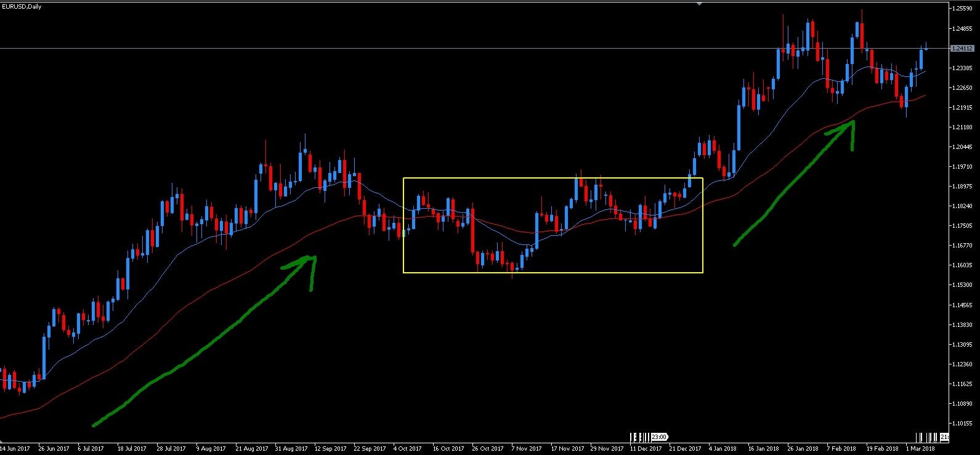Click the 16 Oct 2017 date label
This screenshot has height=455, width=980.
tap(448, 448)
